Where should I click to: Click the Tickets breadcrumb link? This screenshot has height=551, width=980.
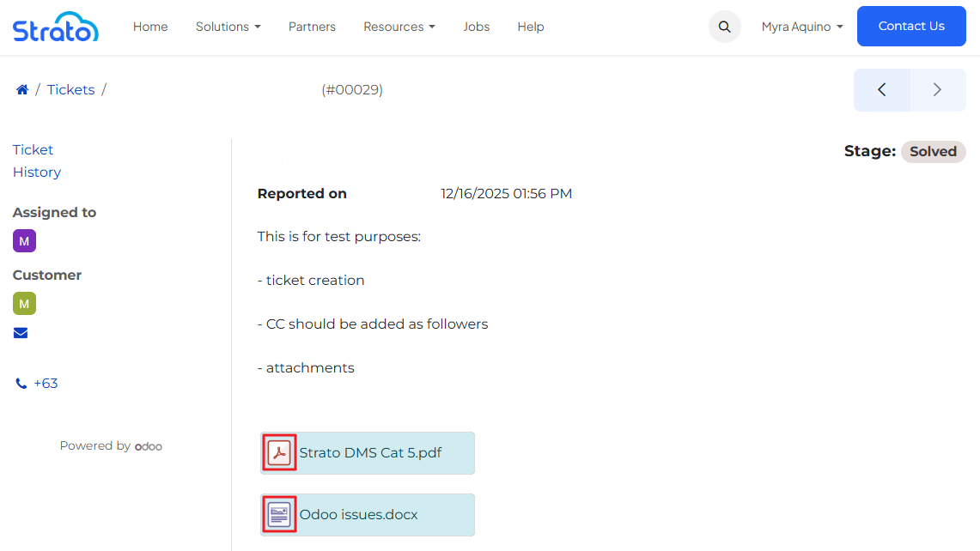click(x=70, y=90)
